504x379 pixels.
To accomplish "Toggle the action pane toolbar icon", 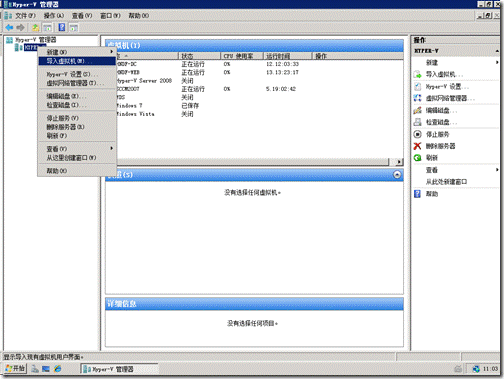I will 74,27.
